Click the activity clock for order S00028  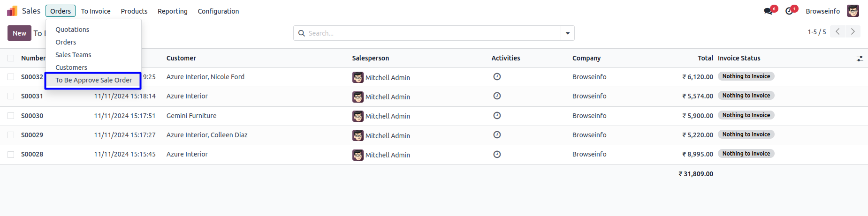(x=497, y=154)
